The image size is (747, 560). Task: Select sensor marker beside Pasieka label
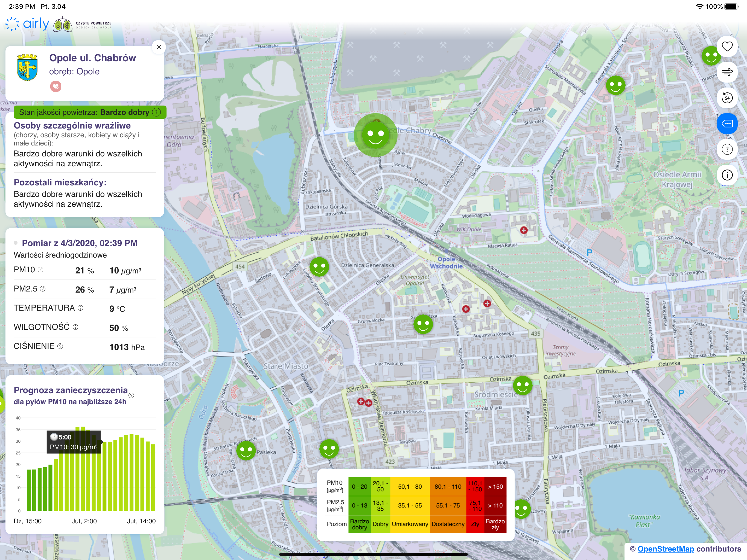click(246, 450)
